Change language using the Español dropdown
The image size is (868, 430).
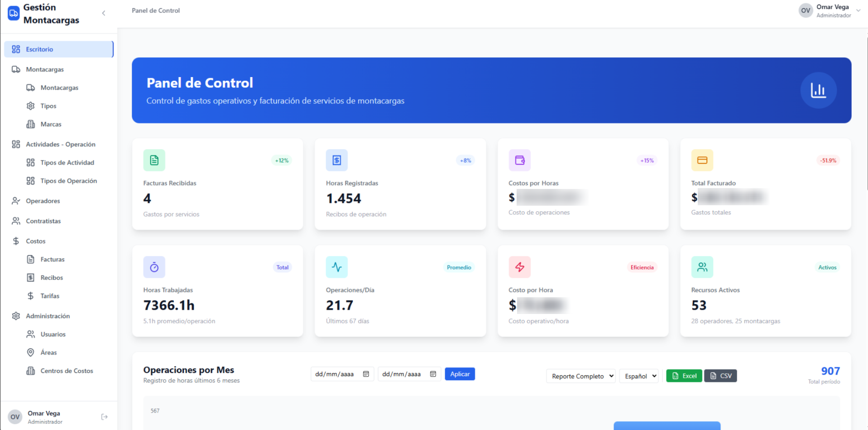pyautogui.click(x=639, y=376)
